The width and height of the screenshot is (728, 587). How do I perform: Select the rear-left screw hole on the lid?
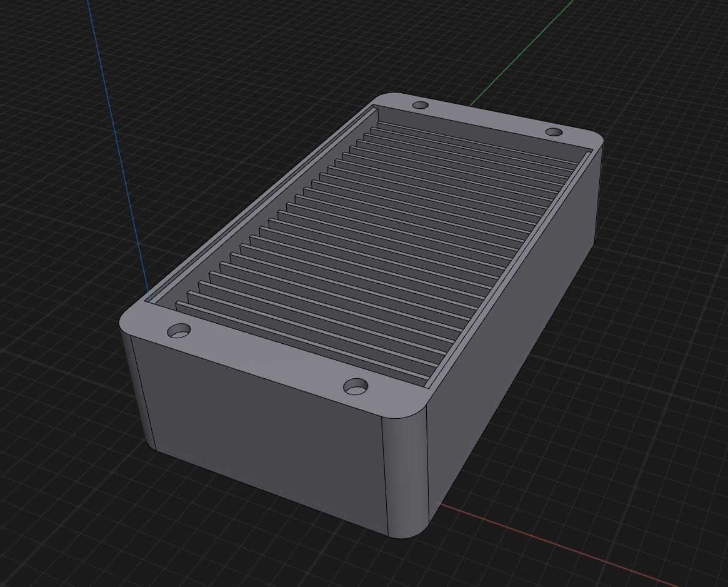419,104
